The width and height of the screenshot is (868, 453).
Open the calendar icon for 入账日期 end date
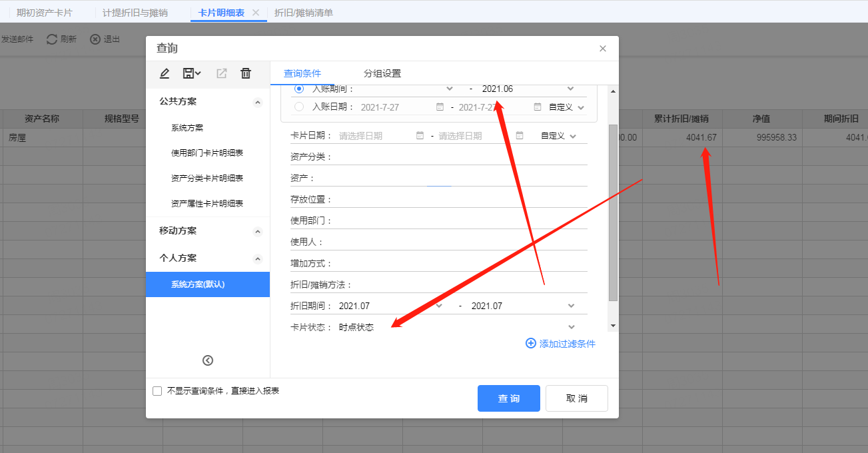click(538, 107)
